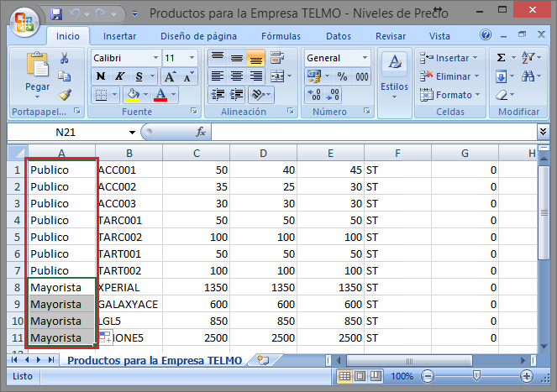Copy selection with the copy icon
557x392 pixels.
click(x=65, y=76)
